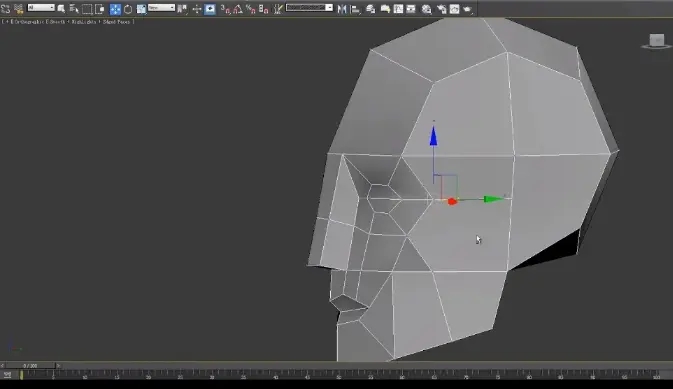Click frame 100 on the timeline ruler
Viewport: 673px width, 389px height.
click(x=656, y=376)
